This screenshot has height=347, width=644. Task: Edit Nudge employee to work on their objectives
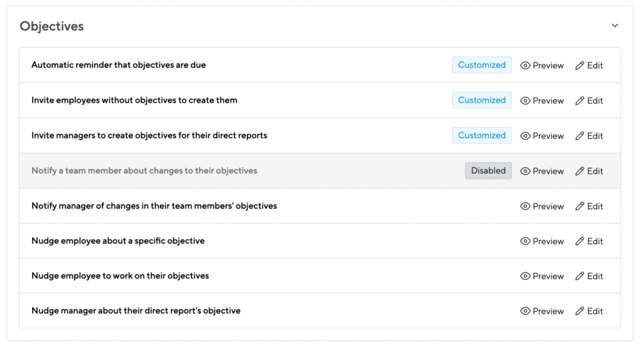(589, 276)
